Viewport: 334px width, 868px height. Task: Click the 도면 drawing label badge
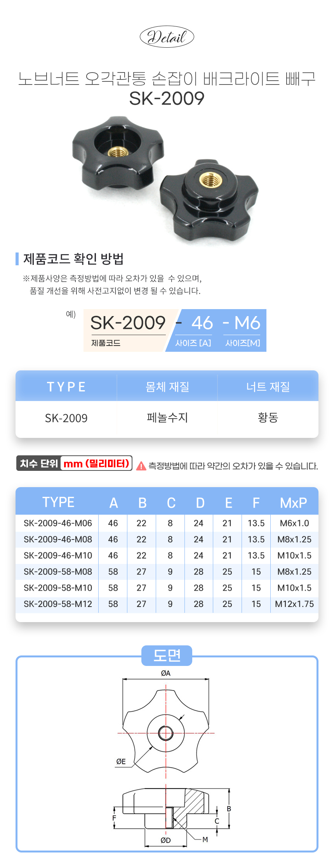click(x=167, y=655)
